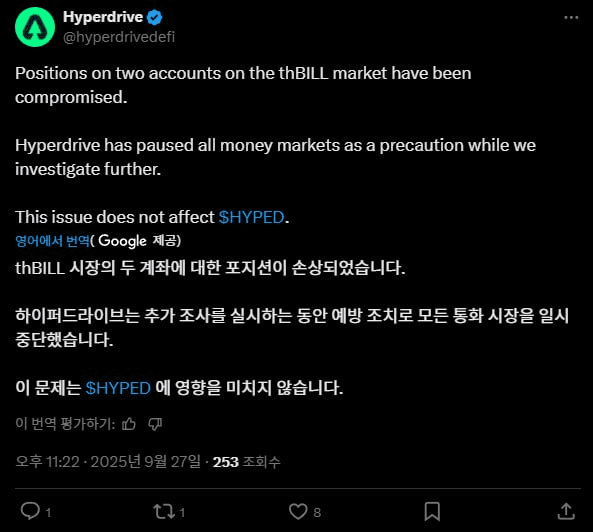This screenshot has height=532, width=593.
Task: Rate translation with thumbs down
Action: (x=155, y=424)
